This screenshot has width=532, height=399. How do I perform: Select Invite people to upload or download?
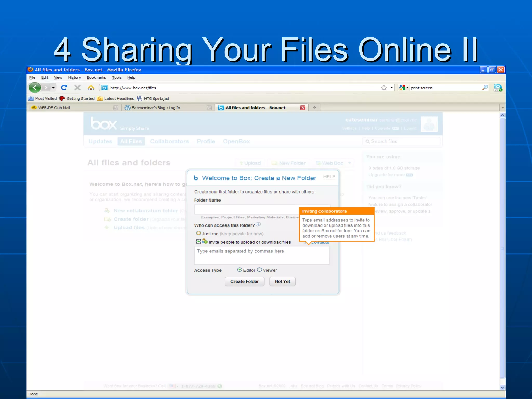[198, 242]
